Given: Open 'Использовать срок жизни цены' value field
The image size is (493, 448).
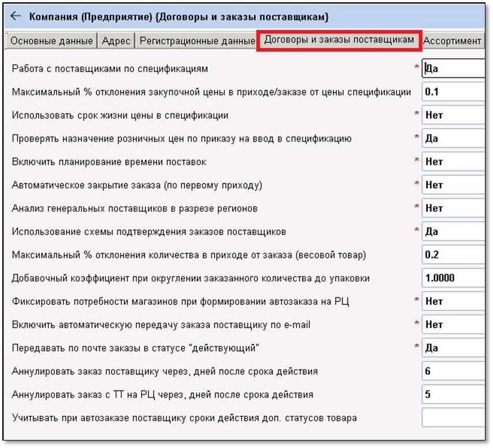Looking at the screenshot, I should [x=453, y=115].
